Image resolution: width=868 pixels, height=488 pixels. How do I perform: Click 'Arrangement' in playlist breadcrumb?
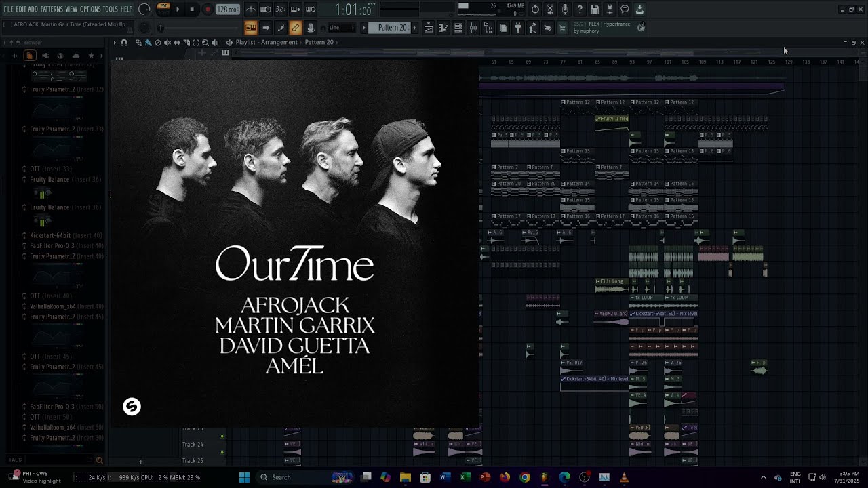point(280,42)
